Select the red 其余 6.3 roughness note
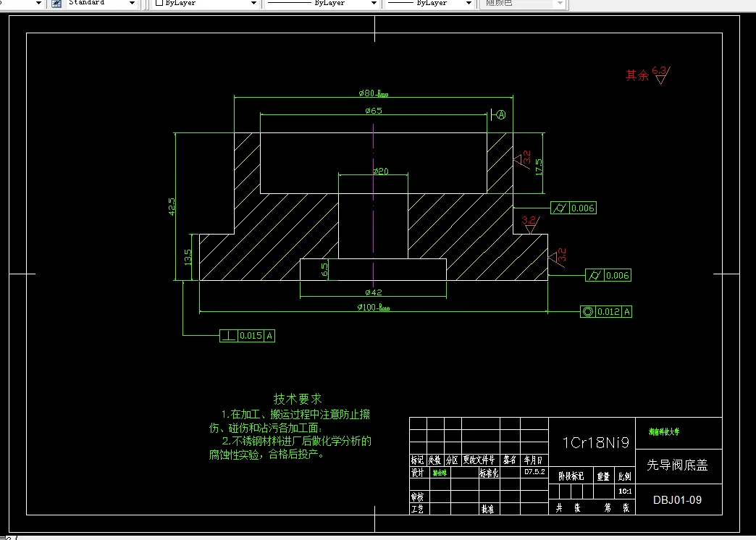 [647, 75]
